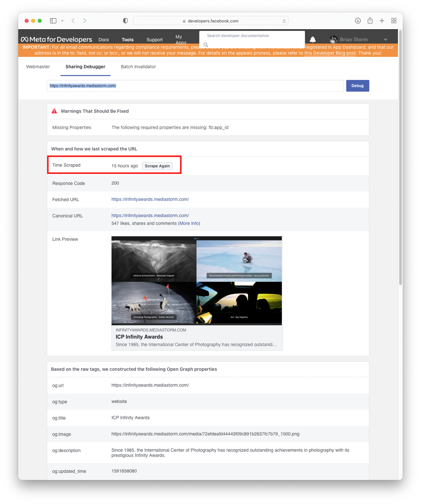The height and width of the screenshot is (504, 421).
Task: Open the tab overview grid icon
Action: [394, 20]
